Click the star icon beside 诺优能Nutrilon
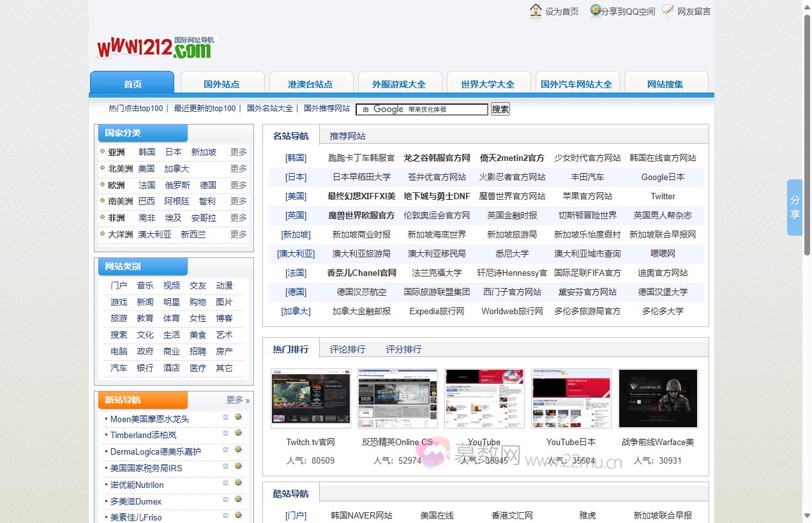 238,483
